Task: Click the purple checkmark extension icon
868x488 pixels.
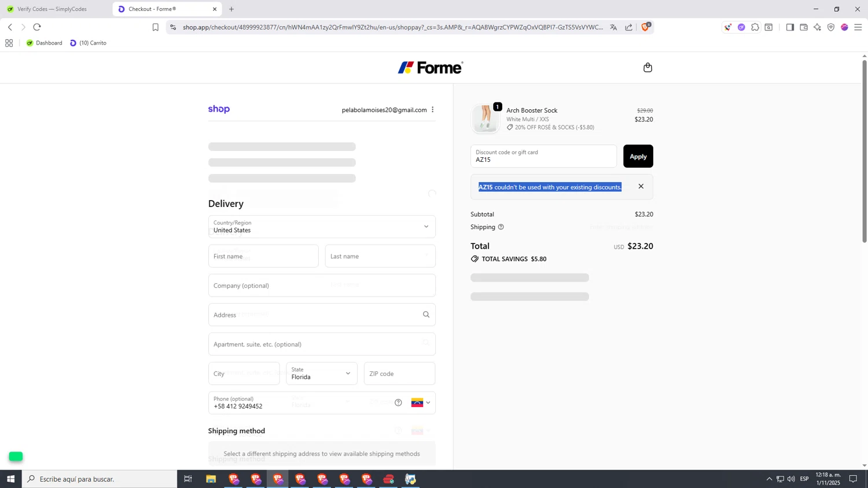Action: click(x=741, y=27)
